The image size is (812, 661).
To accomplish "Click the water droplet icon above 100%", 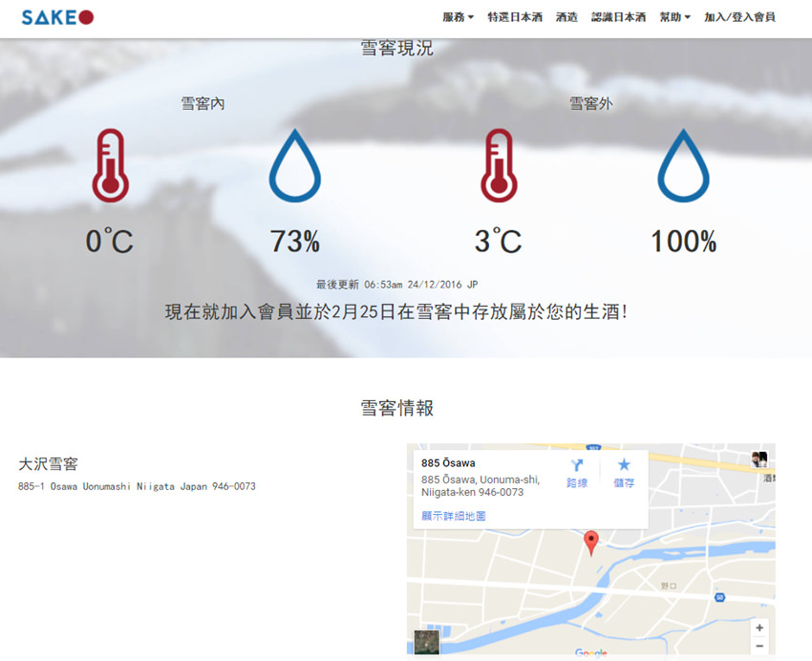I will click(x=683, y=165).
